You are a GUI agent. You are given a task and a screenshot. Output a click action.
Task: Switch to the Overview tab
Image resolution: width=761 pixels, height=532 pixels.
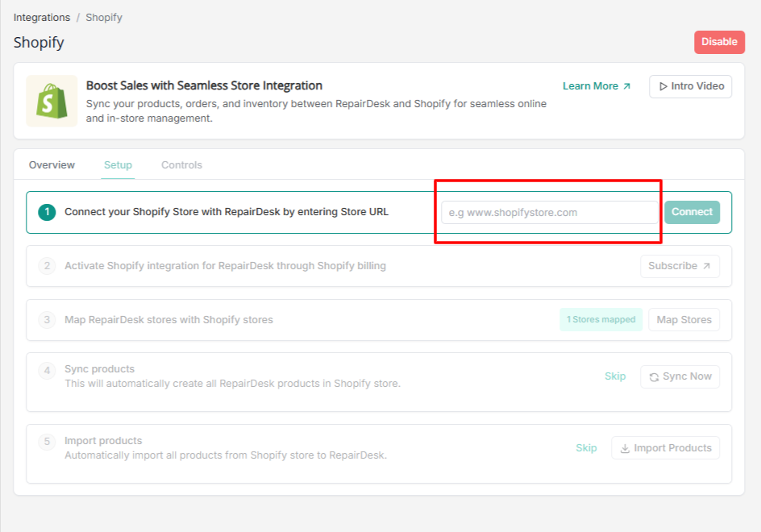click(x=52, y=165)
